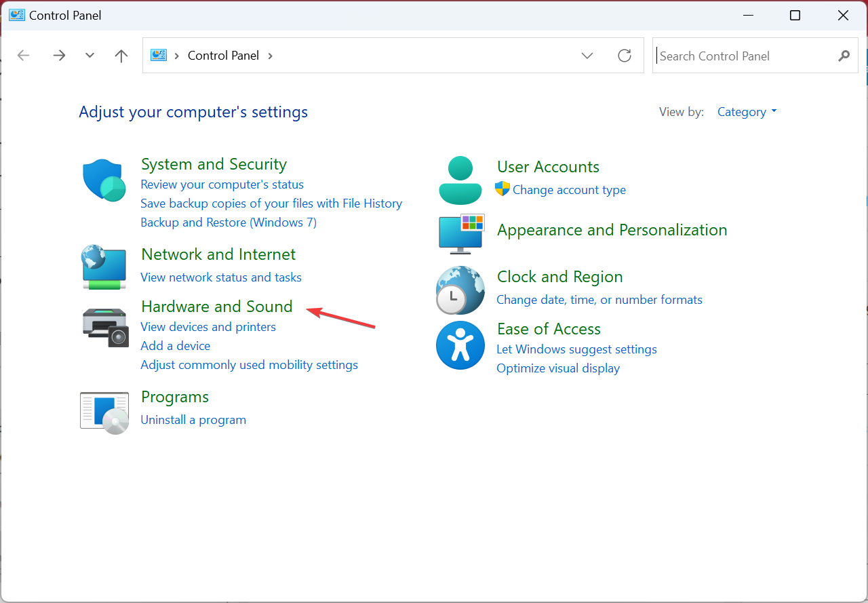Click Add a device link

(176, 346)
